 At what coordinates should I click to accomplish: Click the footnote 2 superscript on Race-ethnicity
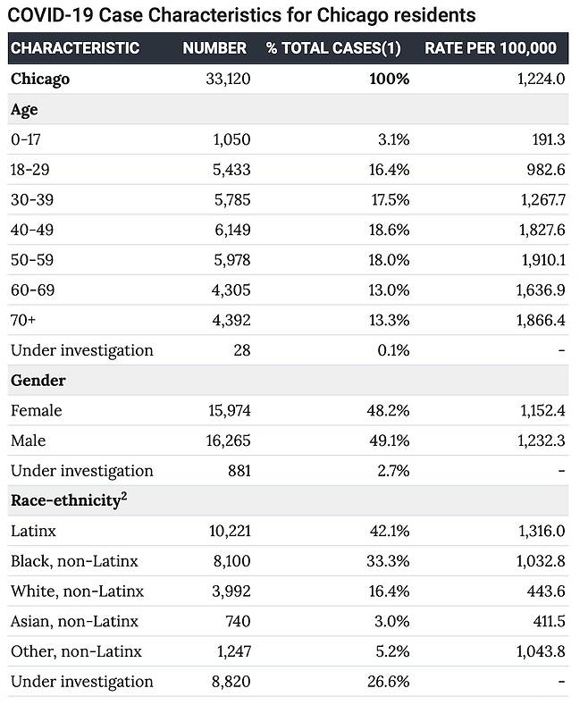pyautogui.click(x=124, y=497)
